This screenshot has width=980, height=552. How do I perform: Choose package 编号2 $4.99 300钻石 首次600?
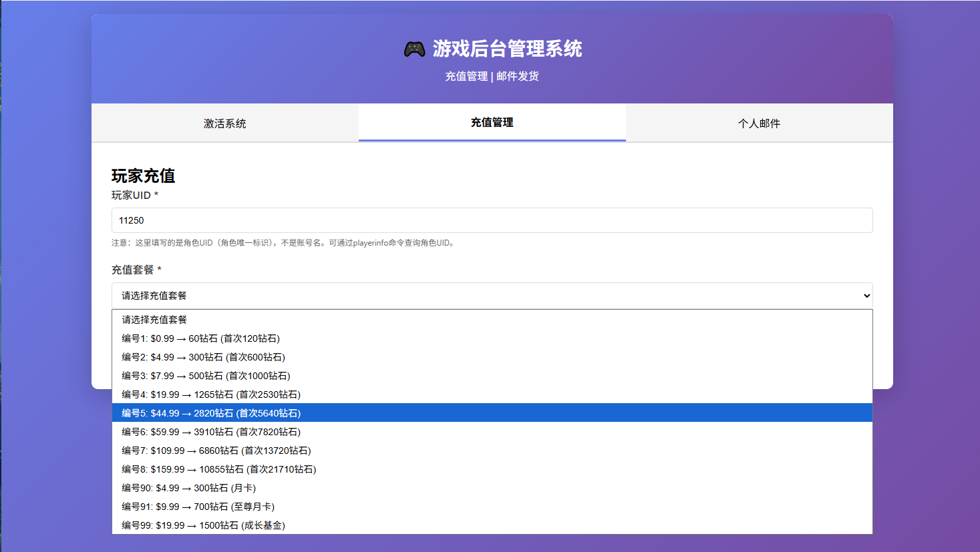tap(203, 357)
